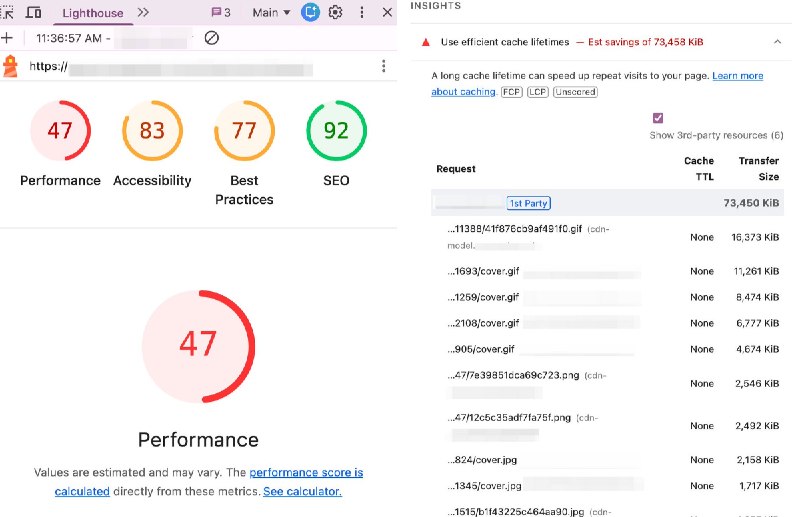Click the blue AI assistance icon
This screenshot has width=800, height=517.
pos(310,12)
